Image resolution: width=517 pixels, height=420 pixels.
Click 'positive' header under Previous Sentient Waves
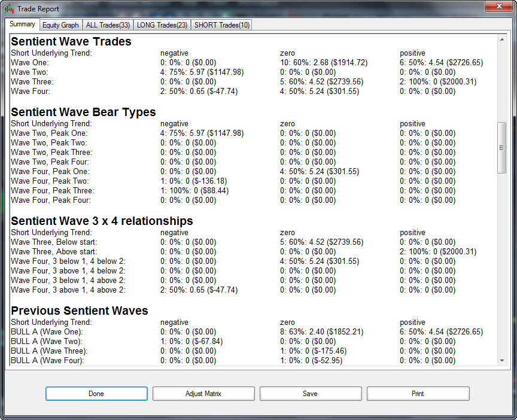[x=412, y=322]
